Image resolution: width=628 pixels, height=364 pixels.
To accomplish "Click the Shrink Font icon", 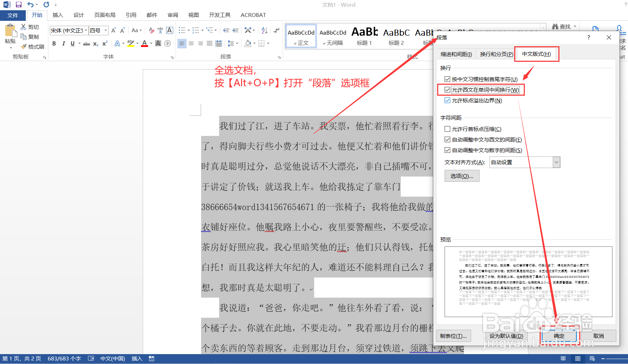I will pos(122,30).
